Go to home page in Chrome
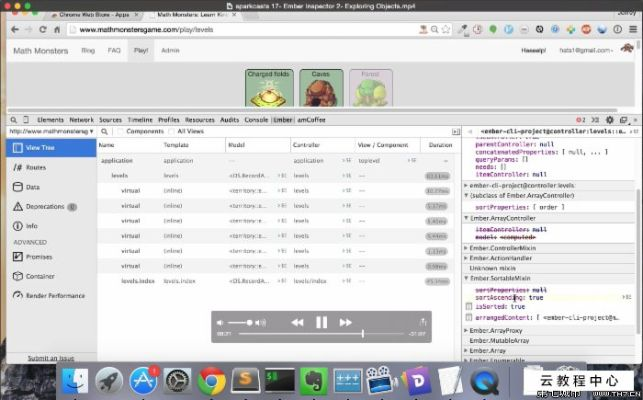Viewport: 643px width, 400px height. (x=57, y=30)
